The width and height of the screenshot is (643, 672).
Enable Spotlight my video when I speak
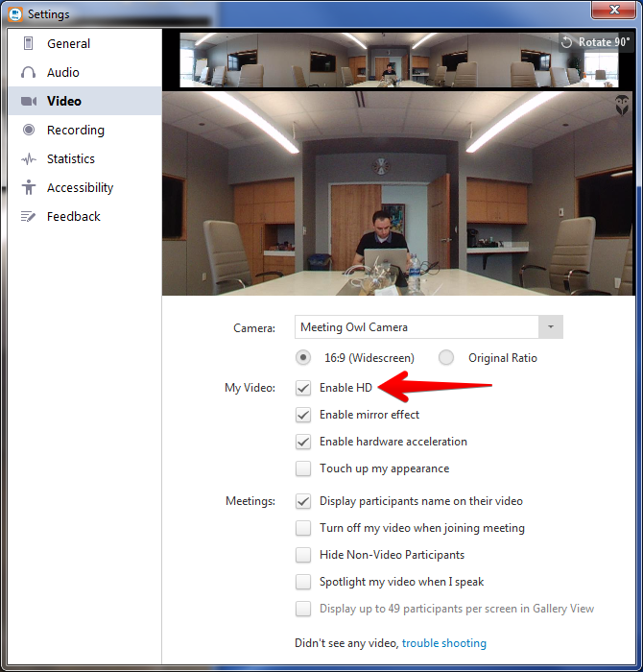(303, 582)
